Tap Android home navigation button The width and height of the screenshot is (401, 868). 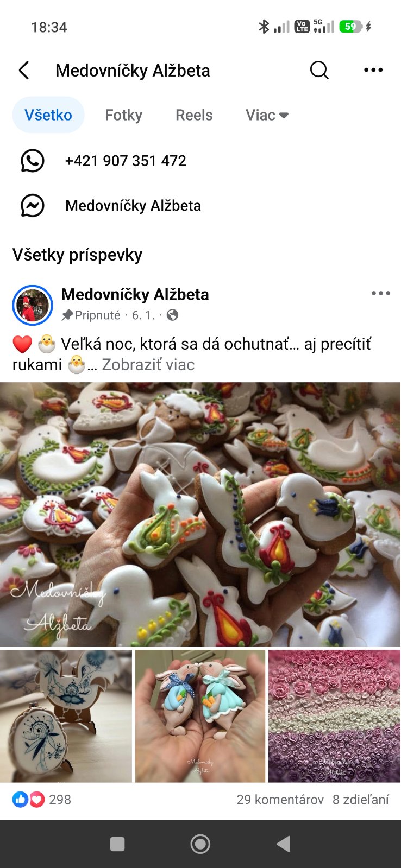(200, 844)
